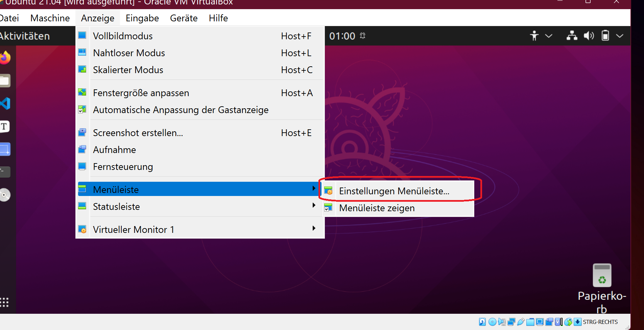Click Aktivitäten in the Ubuntu top bar
The height and width of the screenshot is (330, 644).
point(25,36)
